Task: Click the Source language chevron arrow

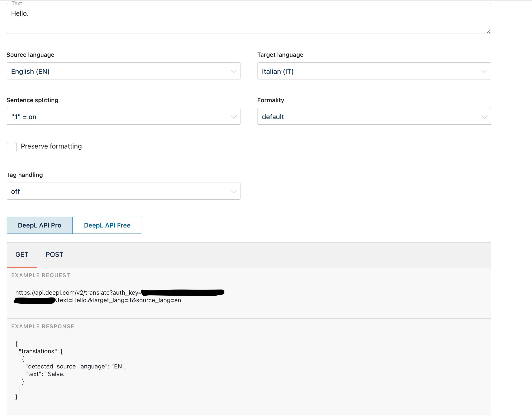Action: click(233, 72)
